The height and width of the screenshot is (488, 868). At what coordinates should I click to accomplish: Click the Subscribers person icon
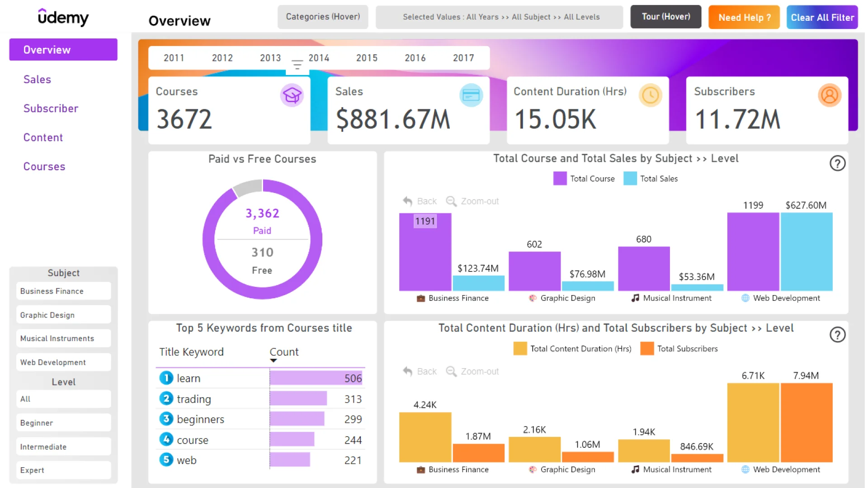830,95
